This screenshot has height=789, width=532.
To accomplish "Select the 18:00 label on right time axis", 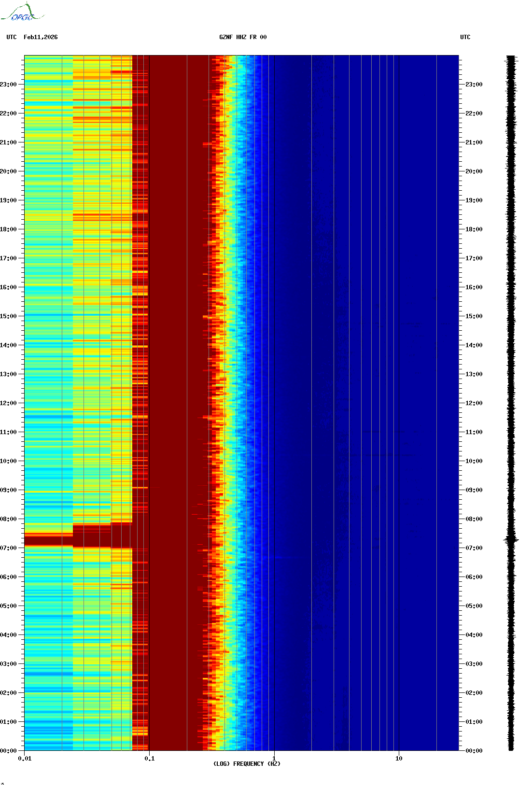I will [474, 229].
